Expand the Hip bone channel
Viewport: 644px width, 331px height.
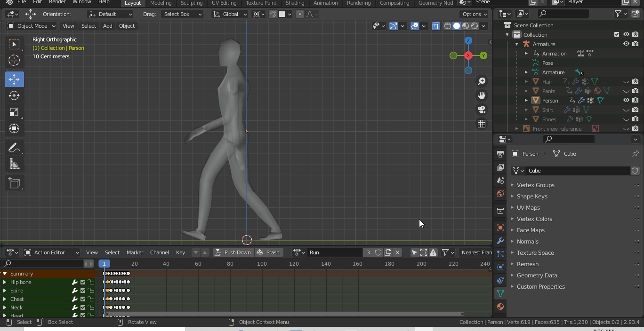click(x=5, y=282)
